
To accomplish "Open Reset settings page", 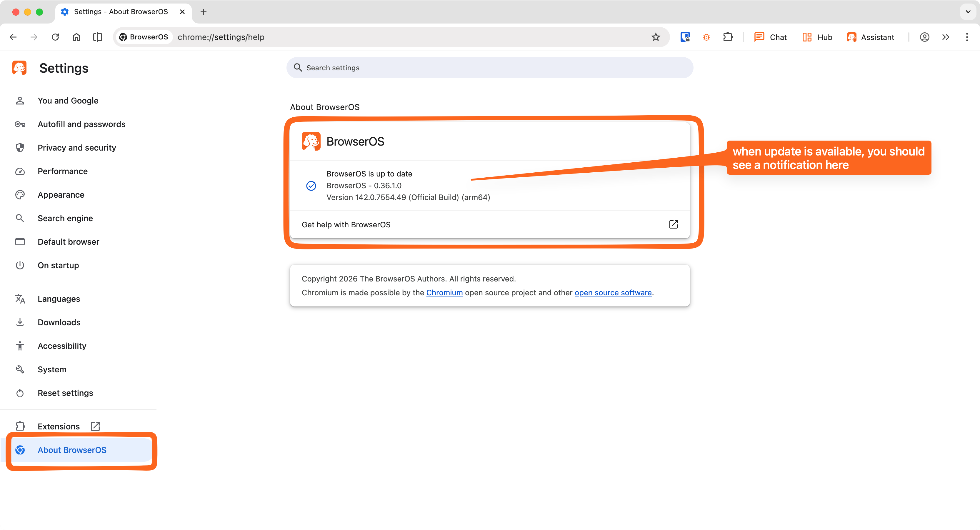I will (78, 393).
